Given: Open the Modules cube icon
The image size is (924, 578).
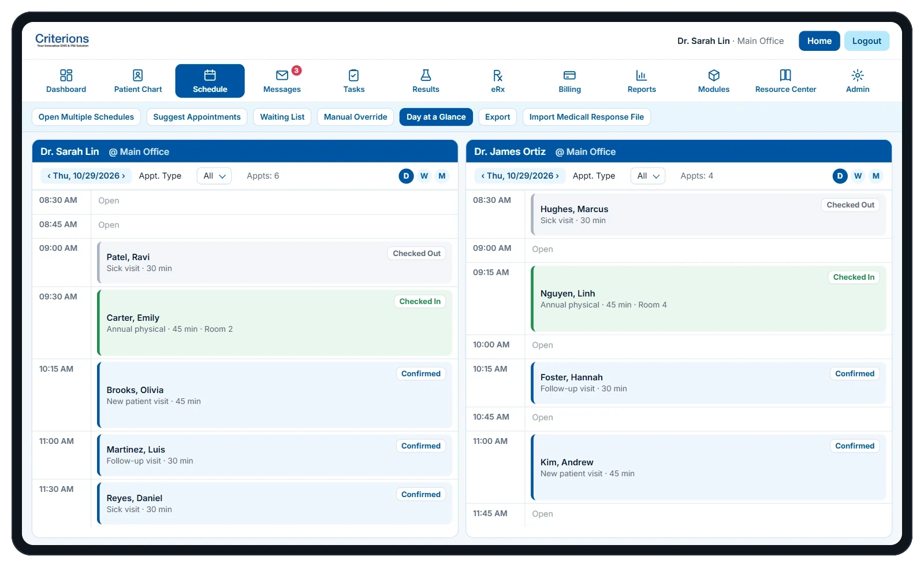Looking at the screenshot, I should (x=714, y=76).
